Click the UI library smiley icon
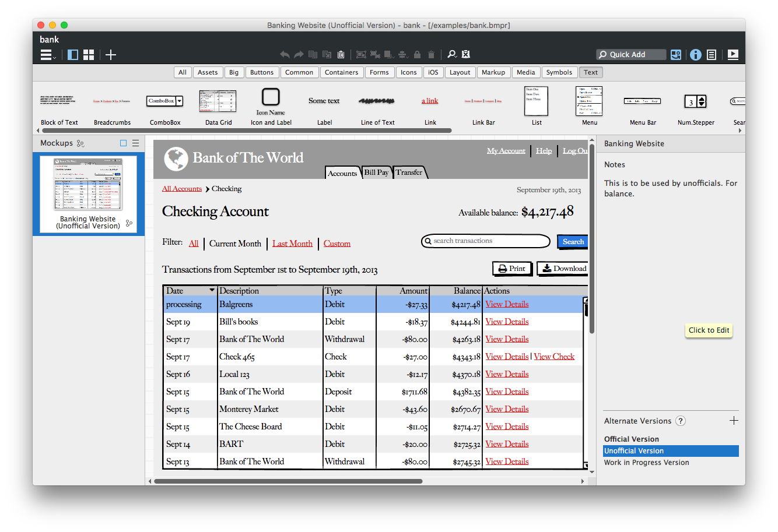The image size is (778, 532). [x=676, y=55]
